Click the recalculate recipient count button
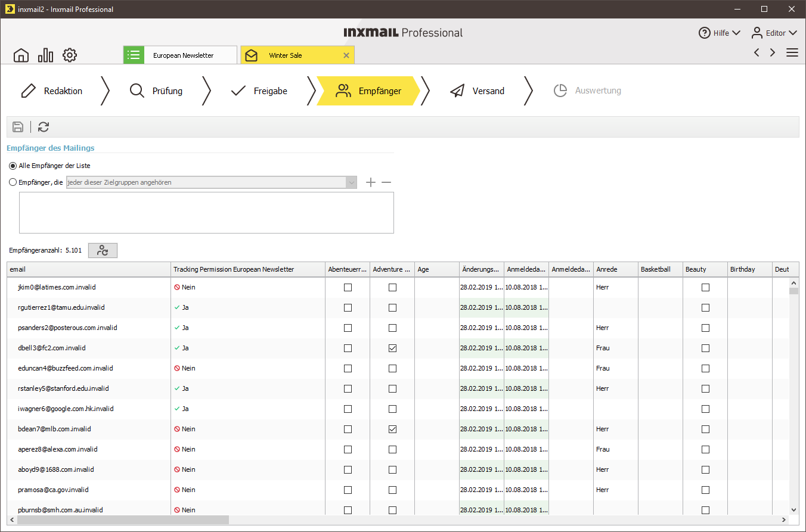This screenshot has height=532, width=806. point(103,250)
